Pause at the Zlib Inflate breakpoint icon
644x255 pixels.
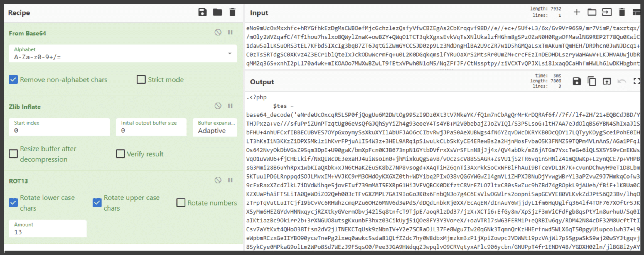(230, 106)
